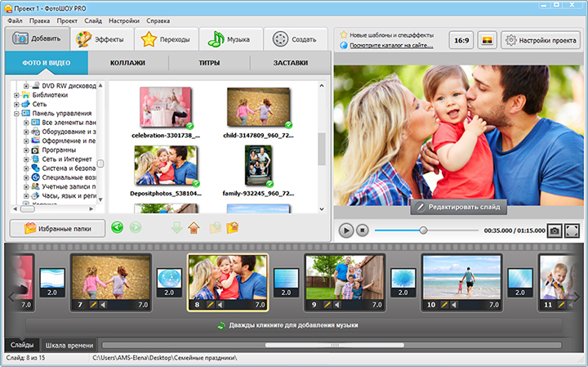Collapse Панель управления tree node
This screenshot has width=588, height=367.
(16, 114)
